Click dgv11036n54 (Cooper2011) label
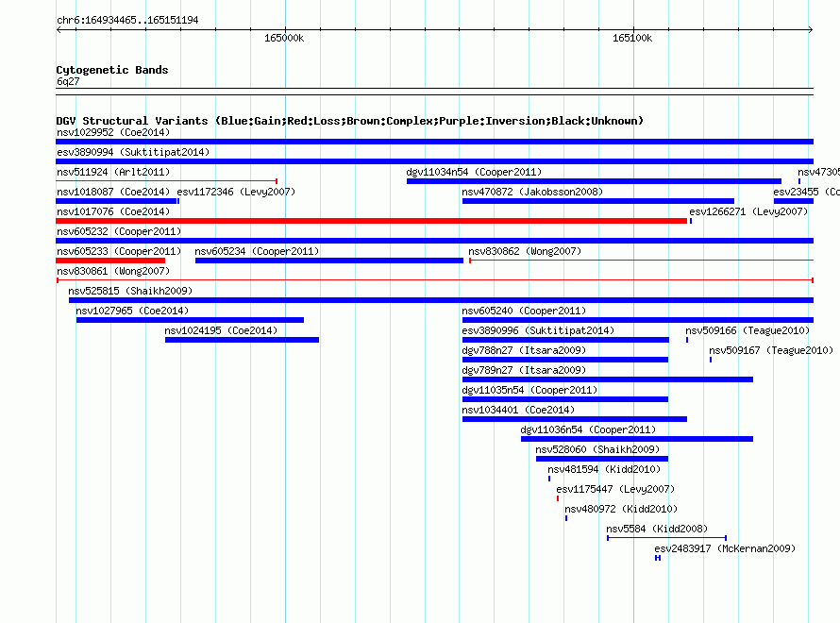 point(588,429)
